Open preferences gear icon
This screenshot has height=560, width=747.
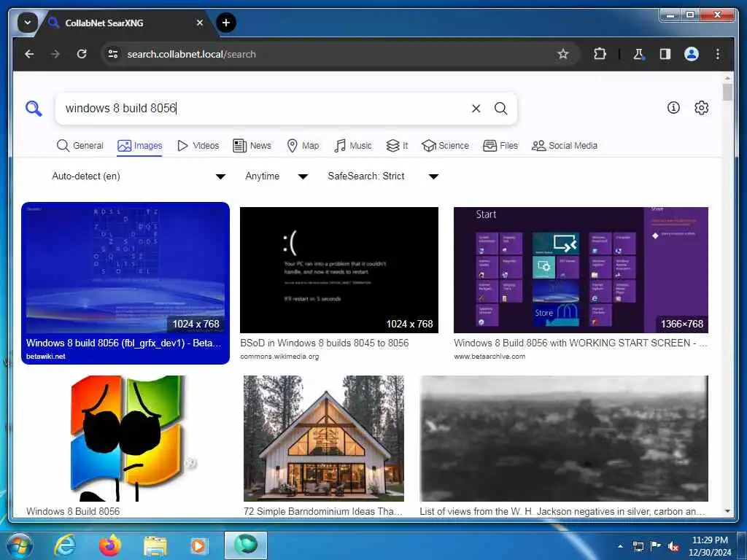701,108
